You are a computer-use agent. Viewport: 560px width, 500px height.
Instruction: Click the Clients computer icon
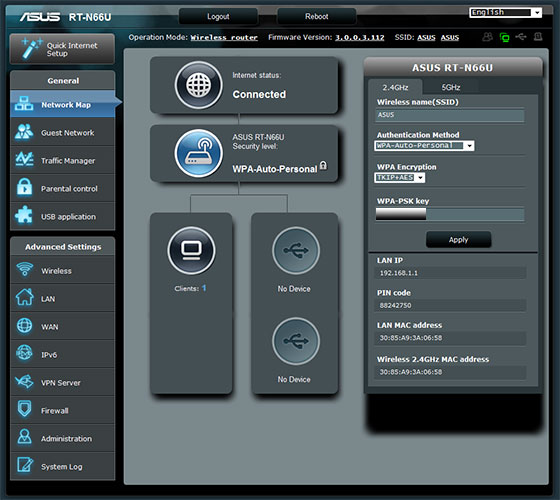click(x=191, y=250)
